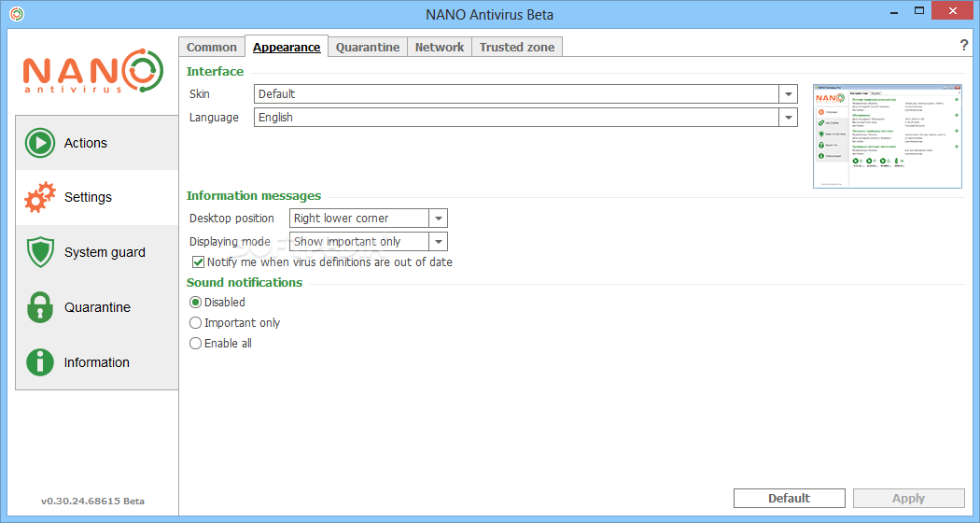Click the skin preview thumbnail
This screenshot has width=980, height=523.
pyautogui.click(x=887, y=136)
